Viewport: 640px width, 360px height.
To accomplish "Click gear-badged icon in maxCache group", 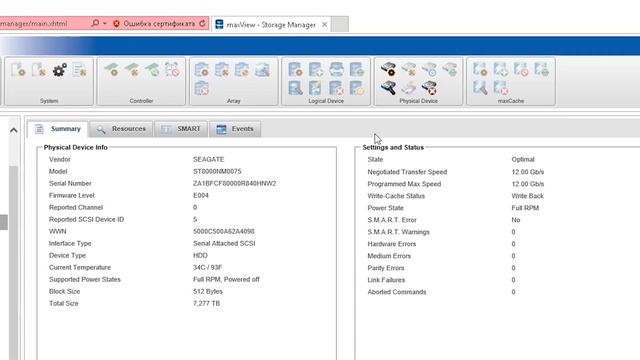I will 480,70.
